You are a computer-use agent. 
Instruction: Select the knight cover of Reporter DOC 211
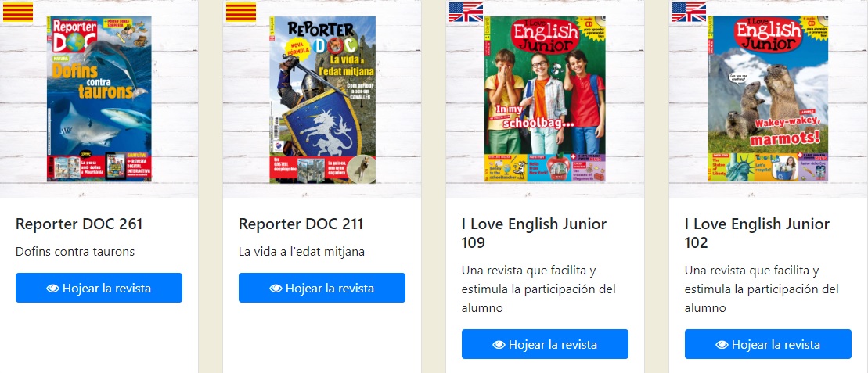322,99
